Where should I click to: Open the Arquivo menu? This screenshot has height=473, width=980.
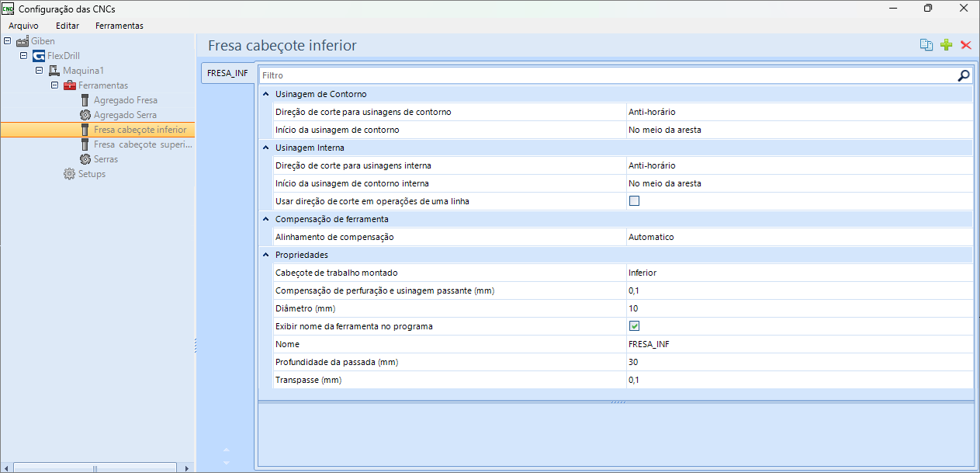click(x=23, y=26)
